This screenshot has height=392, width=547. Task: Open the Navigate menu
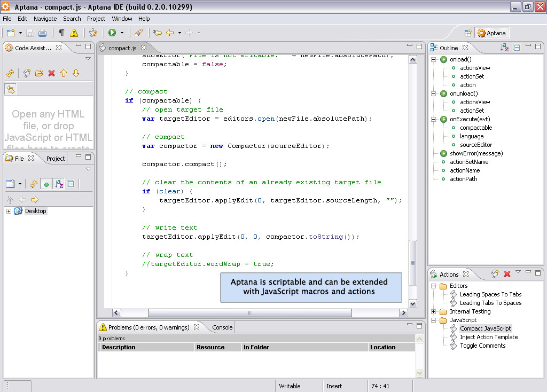[45, 19]
